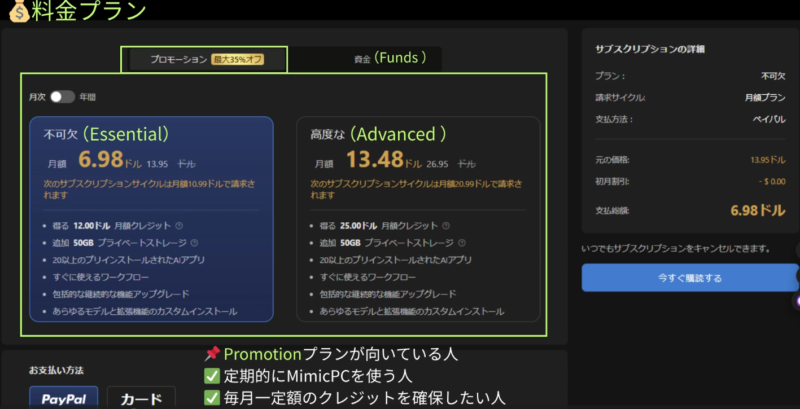Select the 不可欠 (Essential) plan card
The width and height of the screenshot is (800, 409).
[x=152, y=219]
